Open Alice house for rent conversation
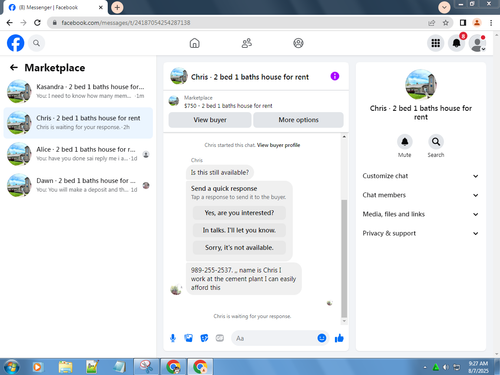The height and width of the screenshot is (375, 500). click(x=78, y=154)
